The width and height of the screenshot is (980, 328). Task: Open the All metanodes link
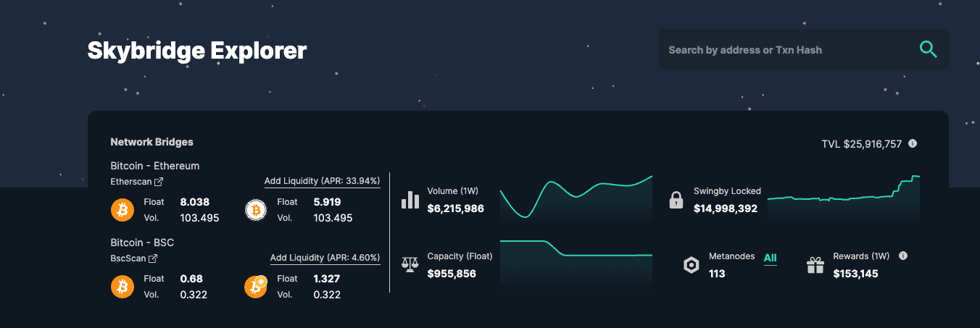click(x=770, y=258)
